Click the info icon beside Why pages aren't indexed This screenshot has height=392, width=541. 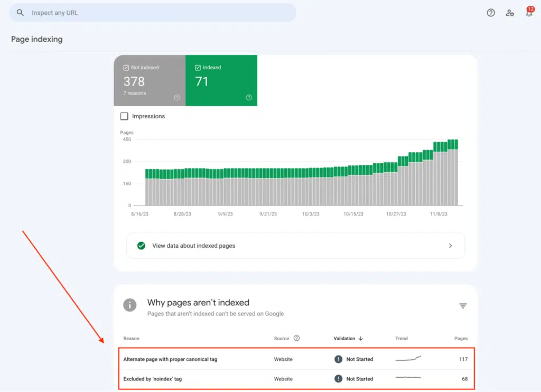click(130, 305)
